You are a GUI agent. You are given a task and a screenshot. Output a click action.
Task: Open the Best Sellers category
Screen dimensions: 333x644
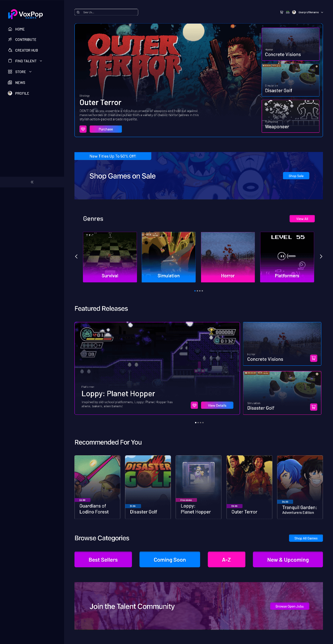click(103, 559)
